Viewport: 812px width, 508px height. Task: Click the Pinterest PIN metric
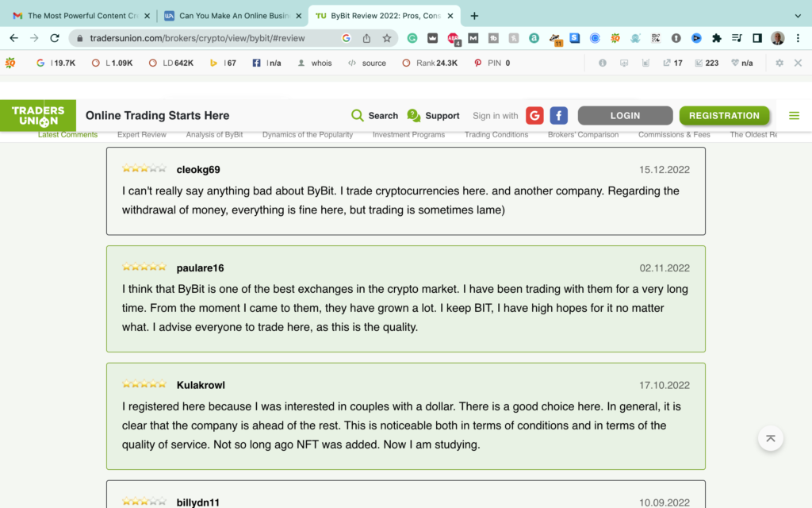[x=492, y=63]
